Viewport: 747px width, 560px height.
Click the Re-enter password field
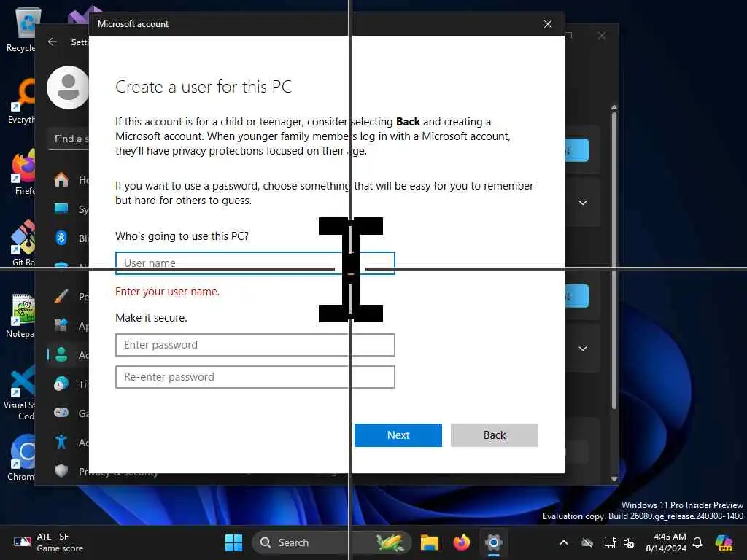(x=255, y=377)
